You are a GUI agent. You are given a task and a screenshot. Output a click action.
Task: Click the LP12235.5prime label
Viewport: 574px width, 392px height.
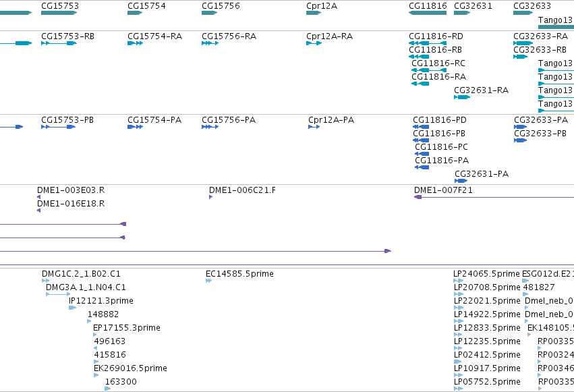coord(487,341)
